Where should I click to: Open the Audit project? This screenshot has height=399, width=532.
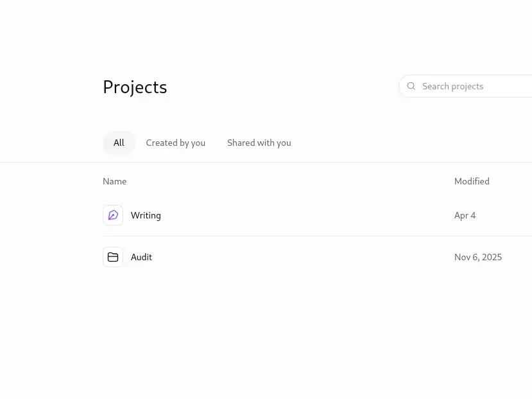[x=141, y=257]
